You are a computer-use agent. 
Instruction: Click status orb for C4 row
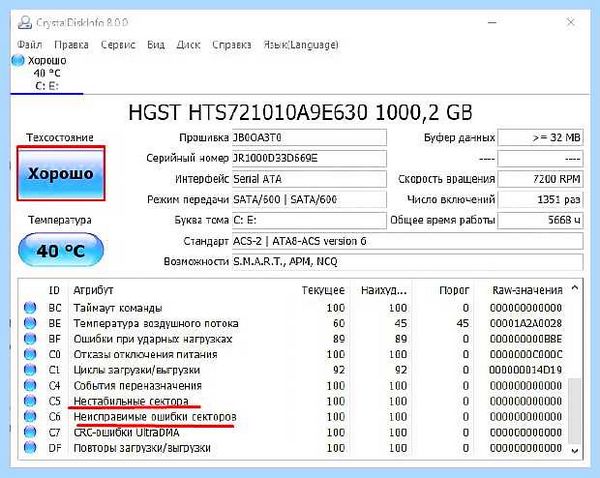30,385
